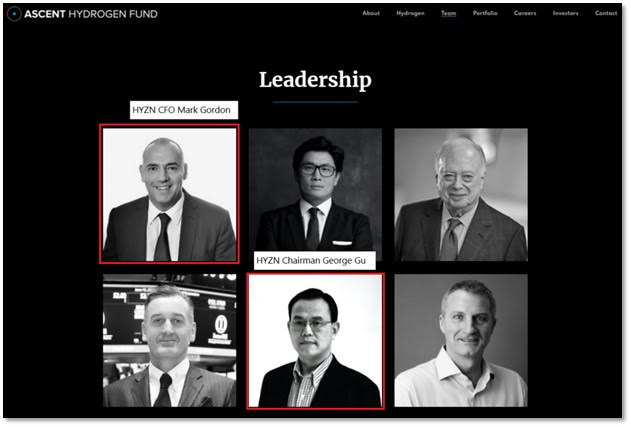Open the Hydrogen navigation link
This screenshot has width=631, height=427.
[x=410, y=13]
